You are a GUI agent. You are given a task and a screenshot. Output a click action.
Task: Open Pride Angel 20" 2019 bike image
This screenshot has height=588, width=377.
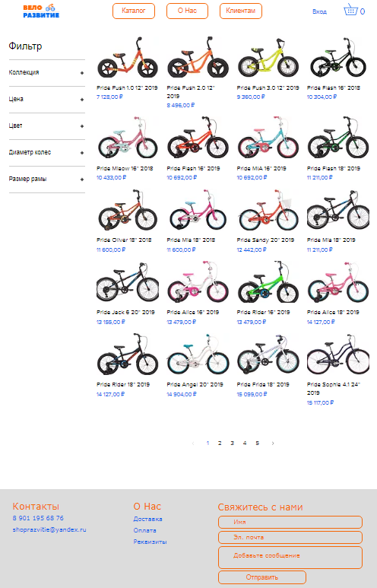(198, 354)
